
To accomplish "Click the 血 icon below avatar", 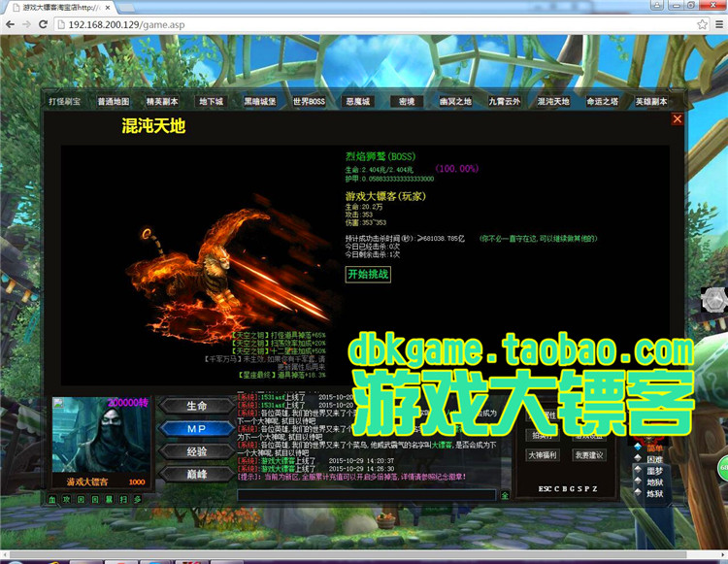I will click(x=52, y=500).
